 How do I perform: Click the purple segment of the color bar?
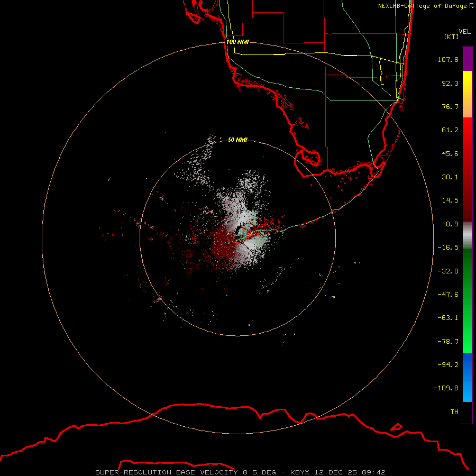[x=467, y=59]
